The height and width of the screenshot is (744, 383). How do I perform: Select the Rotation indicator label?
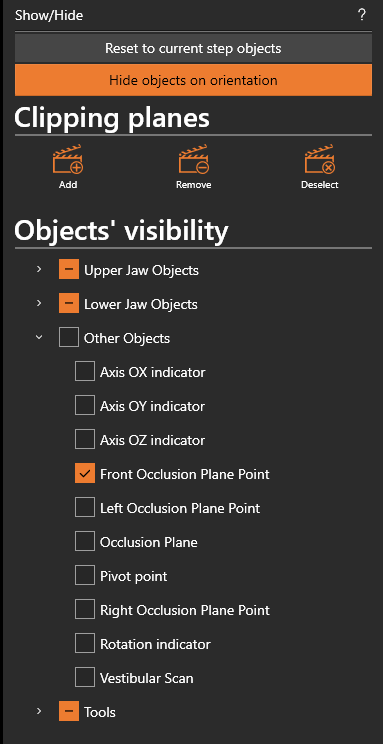pyautogui.click(x=155, y=644)
